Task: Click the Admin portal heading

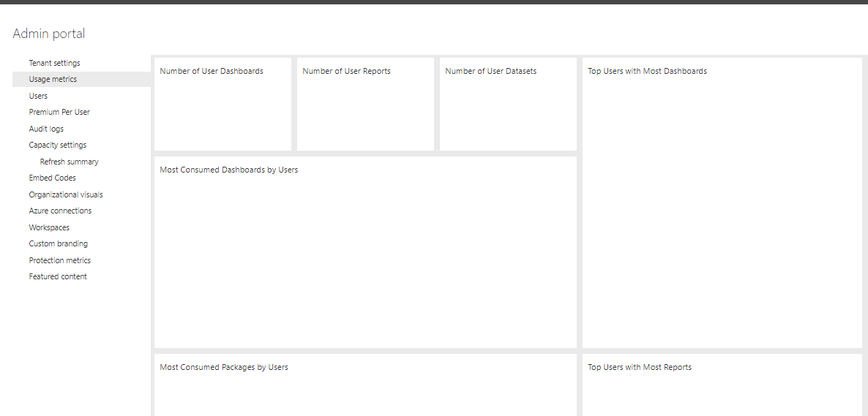Action: (x=49, y=34)
